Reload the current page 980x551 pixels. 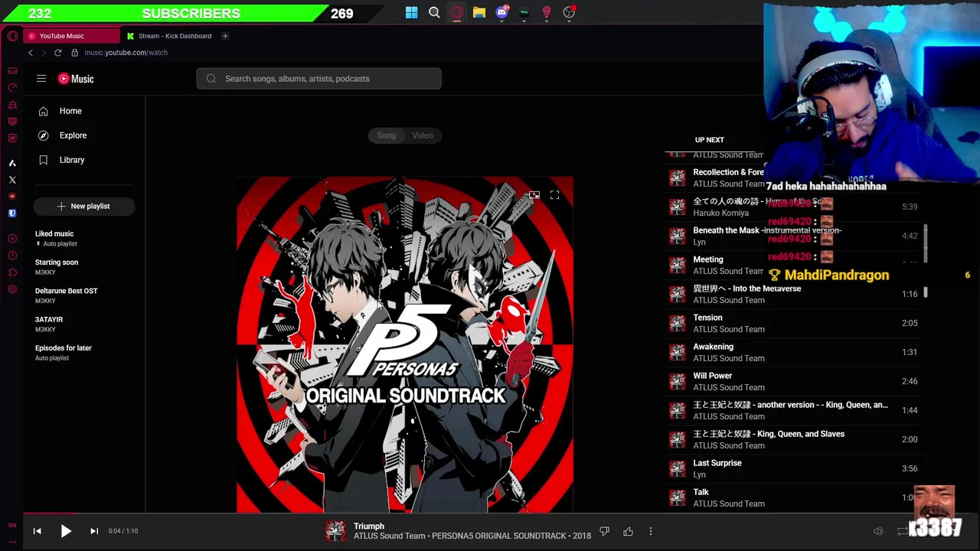tap(57, 53)
